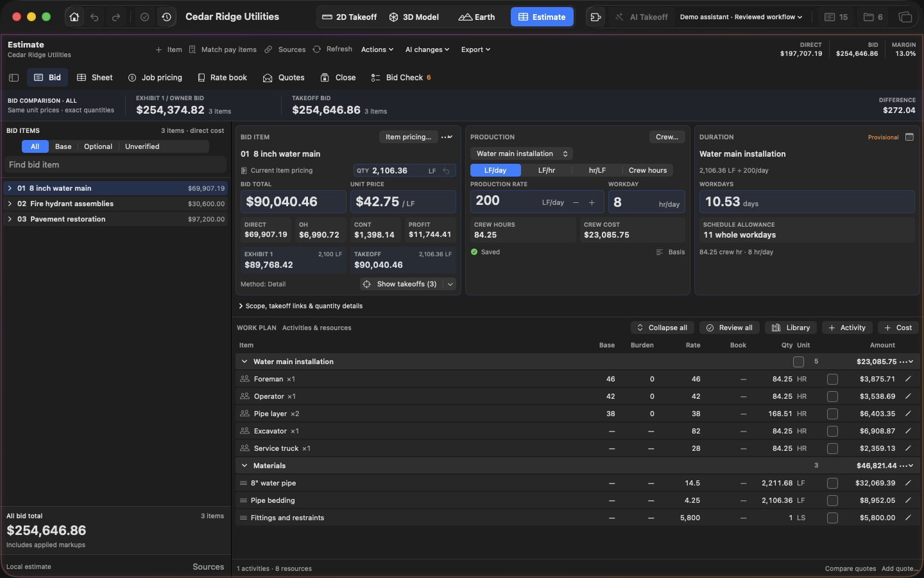Select the Rate book tab
This screenshot has width=924, height=578.
click(x=222, y=78)
